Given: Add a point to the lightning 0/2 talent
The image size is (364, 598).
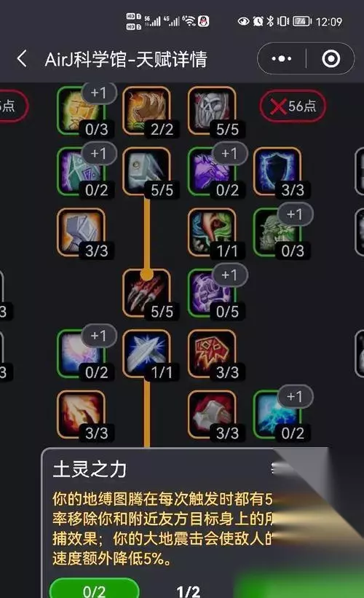Looking at the screenshot, I should [295, 397].
